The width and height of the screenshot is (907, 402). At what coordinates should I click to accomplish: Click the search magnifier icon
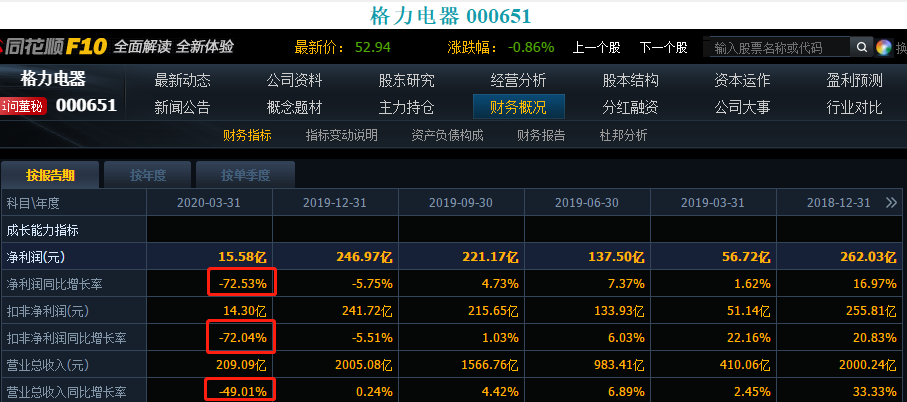(x=861, y=47)
